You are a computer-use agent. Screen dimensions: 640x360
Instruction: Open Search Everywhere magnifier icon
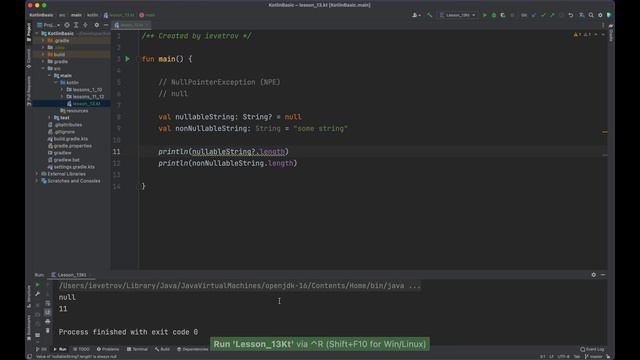[x=591, y=15]
